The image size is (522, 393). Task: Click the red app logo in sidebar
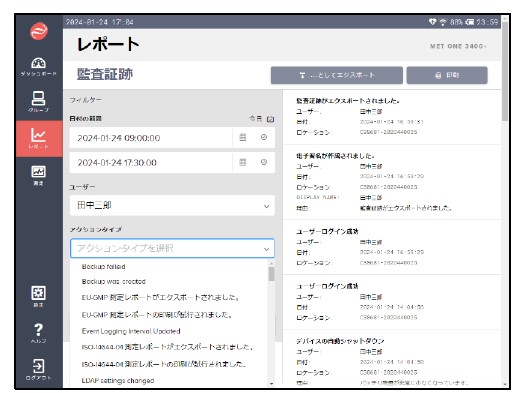[39, 31]
